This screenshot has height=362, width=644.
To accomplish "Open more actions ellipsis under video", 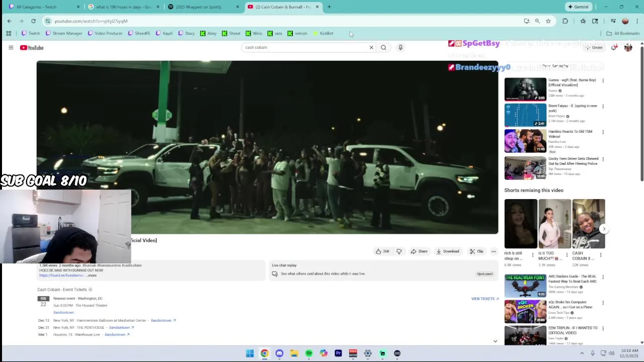I will pos(494,251).
